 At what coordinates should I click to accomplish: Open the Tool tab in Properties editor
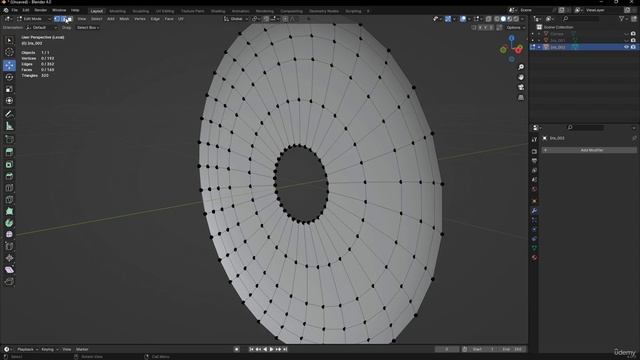click(x=534, y=139)
